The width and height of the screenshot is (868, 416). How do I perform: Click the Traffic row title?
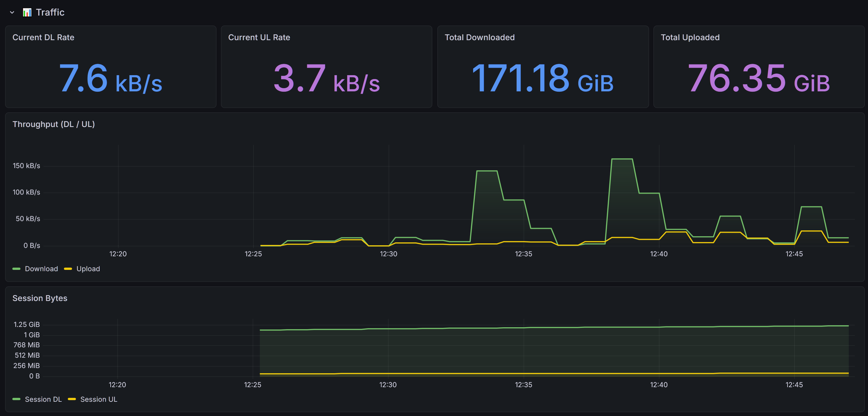(x=50, y=12)
